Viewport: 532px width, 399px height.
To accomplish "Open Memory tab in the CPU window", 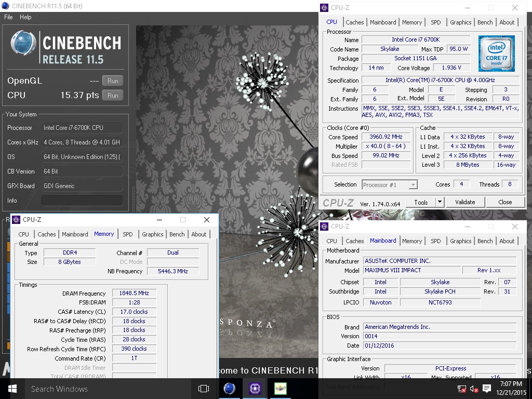I will (412, 22).
